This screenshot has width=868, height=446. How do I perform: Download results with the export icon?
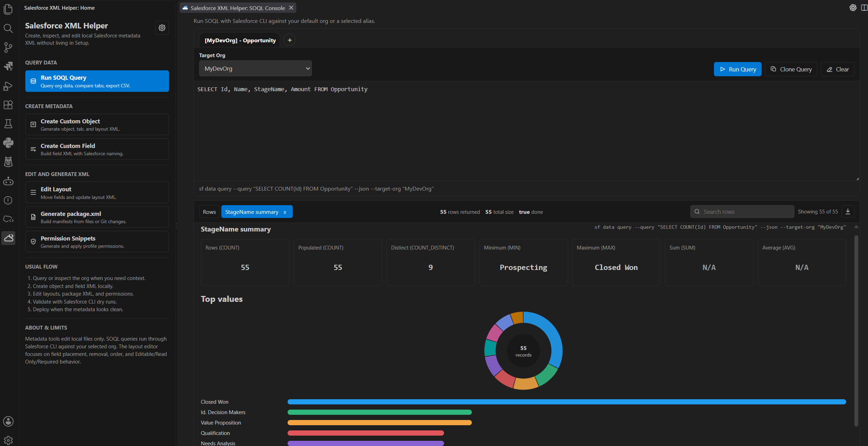(848, 211)
